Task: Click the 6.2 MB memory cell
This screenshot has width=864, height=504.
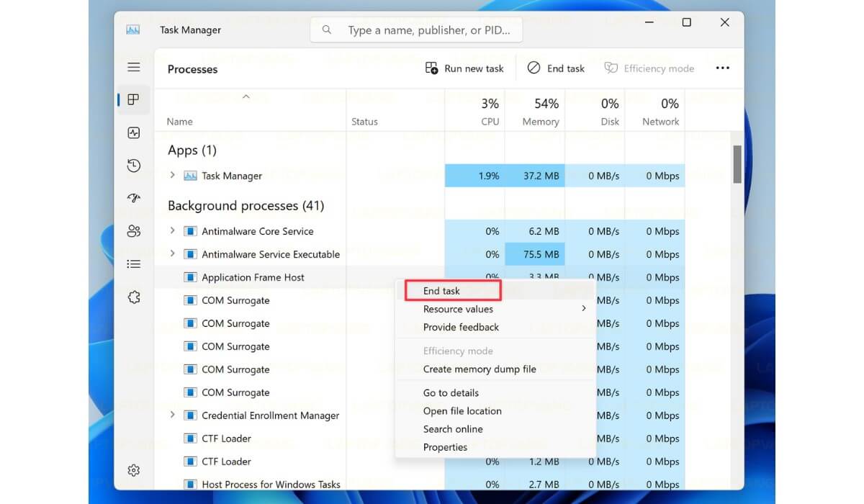Action: [535, 231]
